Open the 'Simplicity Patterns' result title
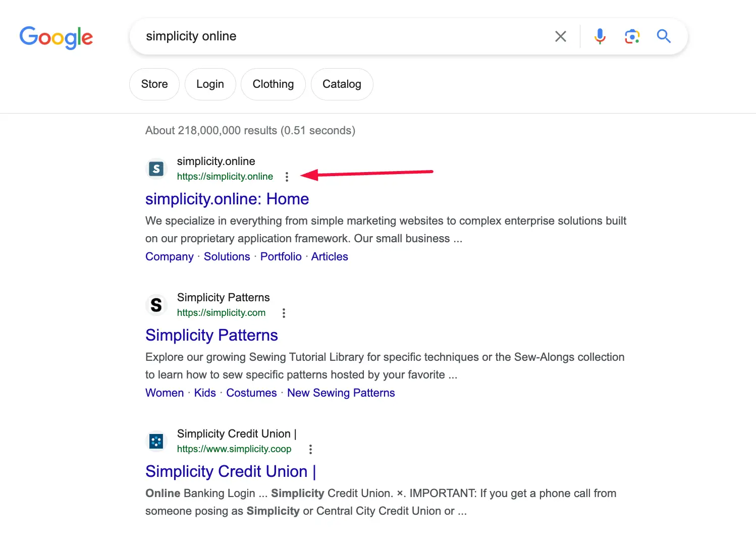Viewport: 756px width, 545px height. [x=211, y=335]
